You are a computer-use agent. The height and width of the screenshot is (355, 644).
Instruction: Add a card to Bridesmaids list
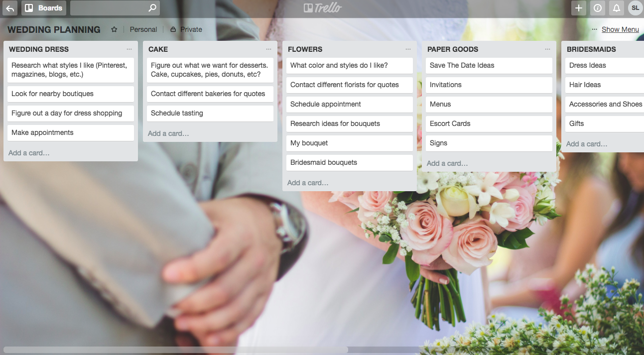pyautogui.click(x=587, y=144)
